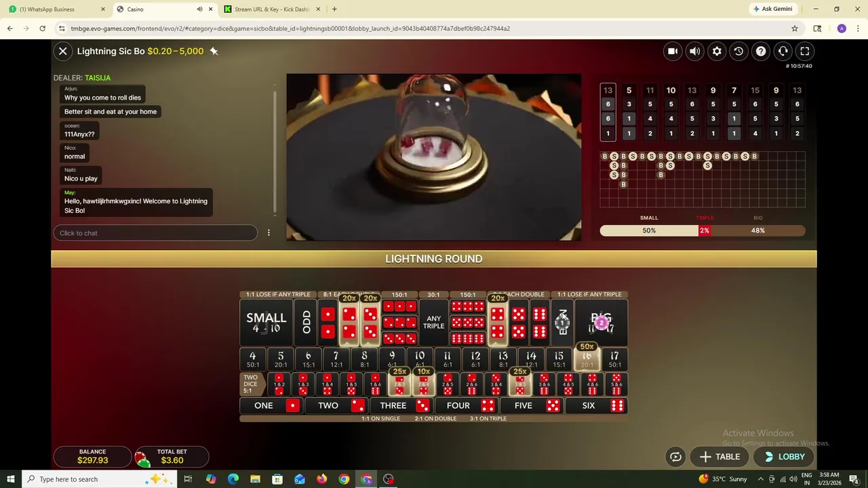The image size is (868, 488).
Task: Bet on total 7 paying 12:1
Action: tap(336, 359)
